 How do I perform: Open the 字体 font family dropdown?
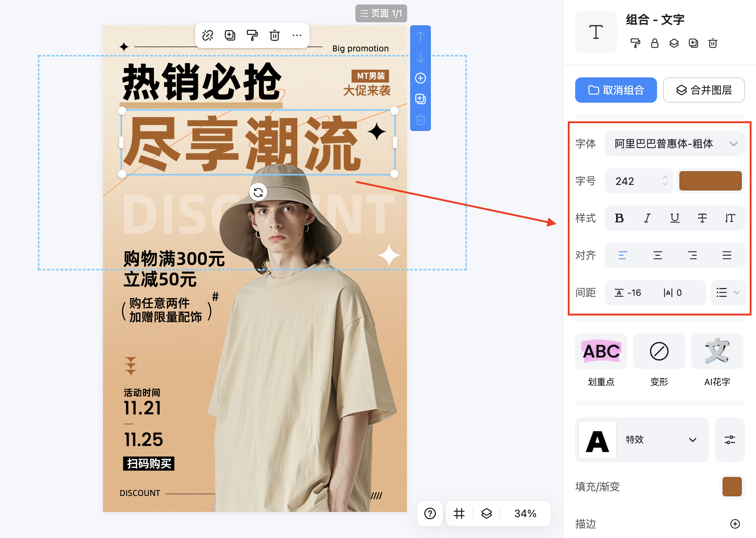(x=674, y=144)
